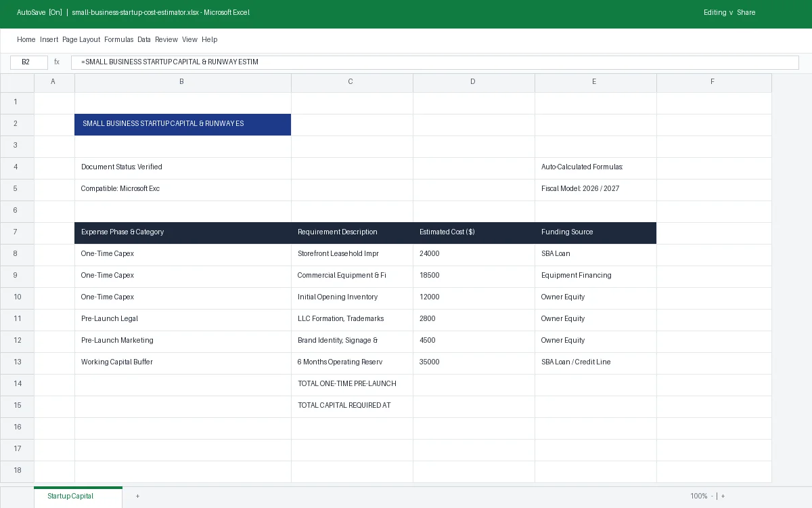Viewport: 812px width, 508px height.
Task: Open the Review tab
Action: 166,39
